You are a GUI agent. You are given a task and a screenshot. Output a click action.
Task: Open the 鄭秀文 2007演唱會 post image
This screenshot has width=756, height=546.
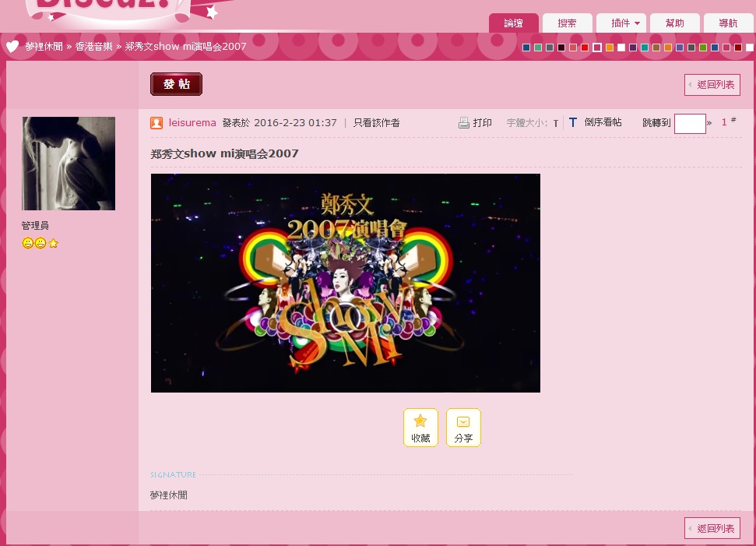pyautogui.click(x=346, y=284)
